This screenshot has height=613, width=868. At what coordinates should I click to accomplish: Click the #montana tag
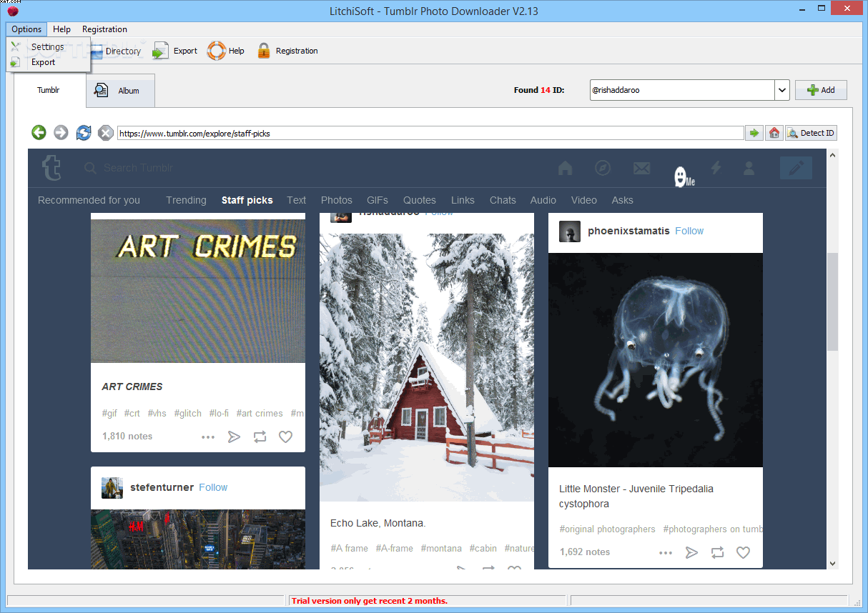click(x=441, y=548)
